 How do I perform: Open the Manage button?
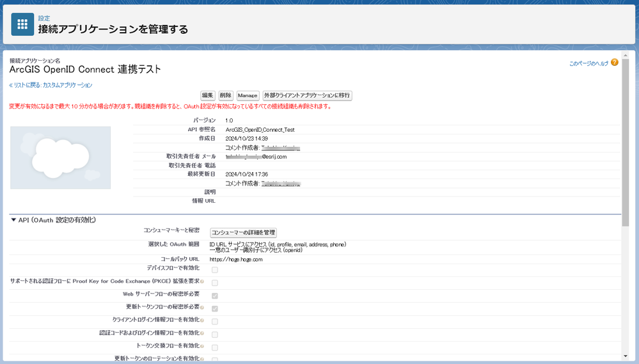248,95
